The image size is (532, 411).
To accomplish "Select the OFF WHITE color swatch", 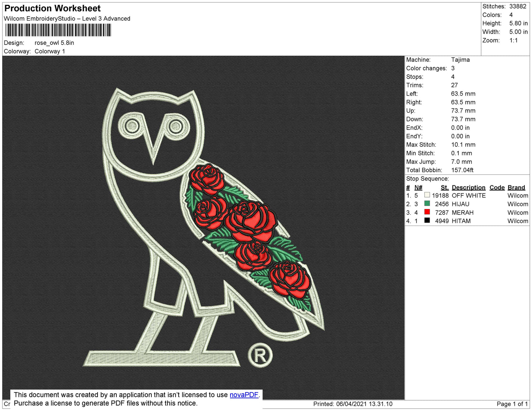I will coord(427,195).
